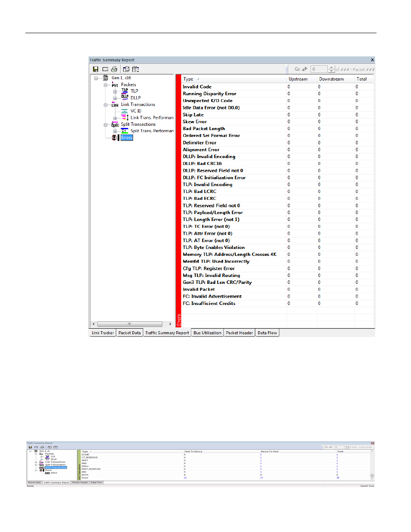The width and height of the screenshot is (411, 532).
Task: Switch to the Bus Utilization tab
Action: 208,333
